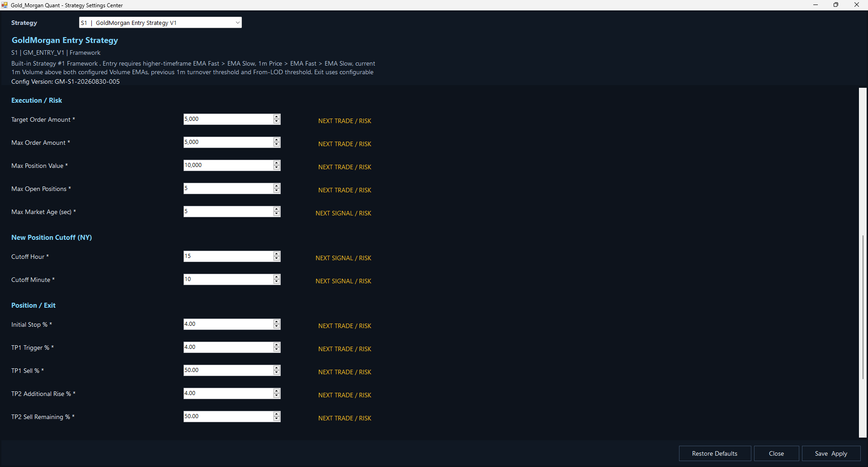This screenshot has height=467, width=868.
Task: Click the Close button beside Restore Defaults
Action: click(x=776, y=453)
